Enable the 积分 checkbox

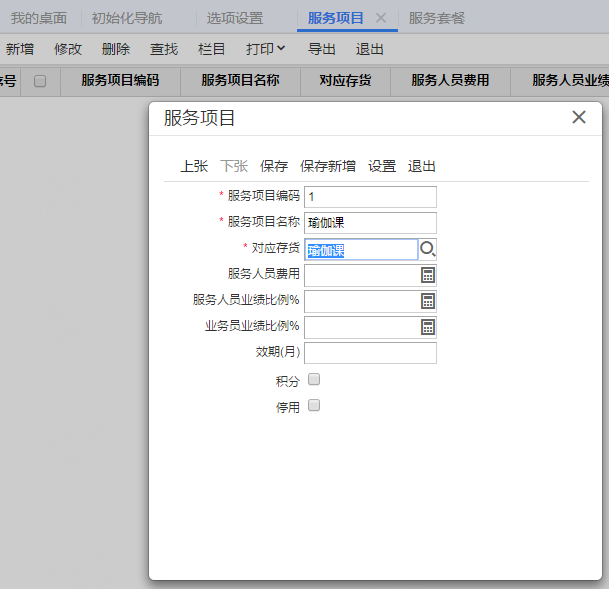(314, 380)
